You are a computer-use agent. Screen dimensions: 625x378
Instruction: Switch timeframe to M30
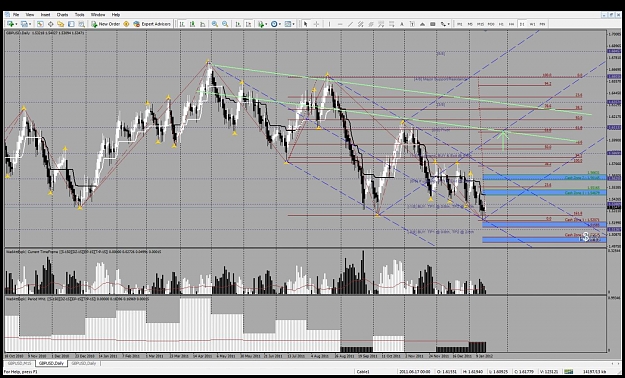click(x=491, y=24)
